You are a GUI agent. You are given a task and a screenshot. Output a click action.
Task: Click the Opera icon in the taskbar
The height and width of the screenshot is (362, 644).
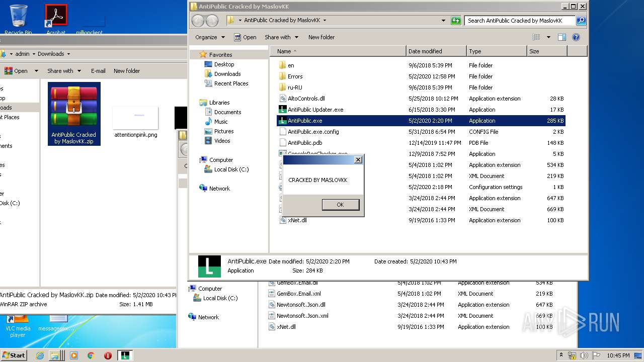pyautogui.click(x=108, y=355)
